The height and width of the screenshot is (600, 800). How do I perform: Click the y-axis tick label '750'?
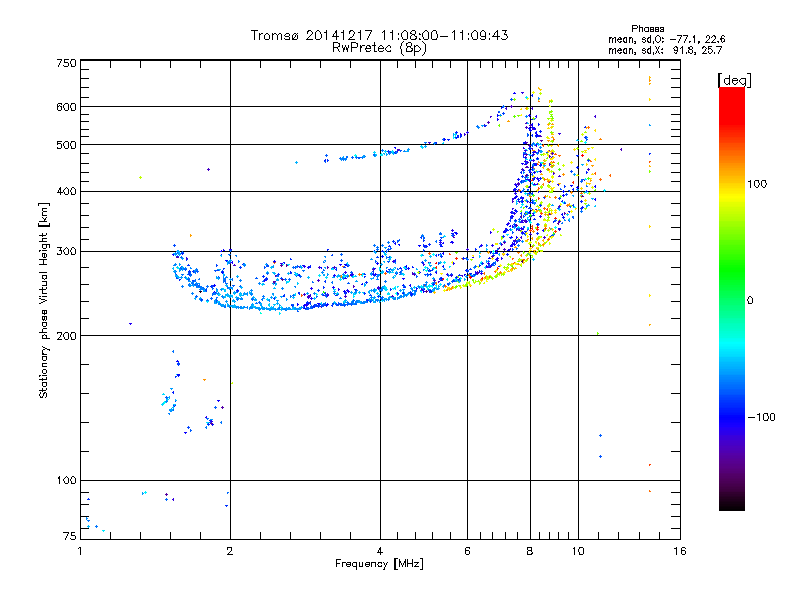pos(66,63)
